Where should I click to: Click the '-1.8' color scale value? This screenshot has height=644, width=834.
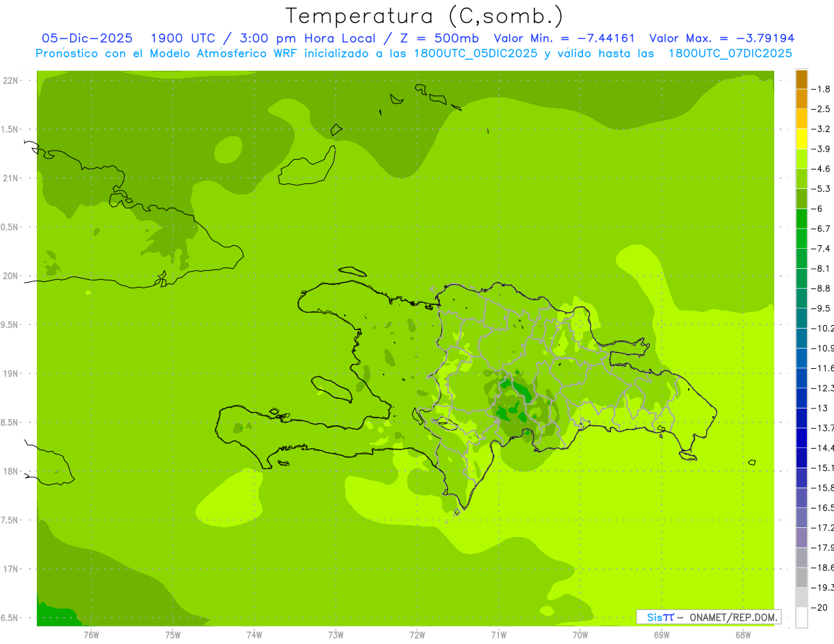coord(821,89)
